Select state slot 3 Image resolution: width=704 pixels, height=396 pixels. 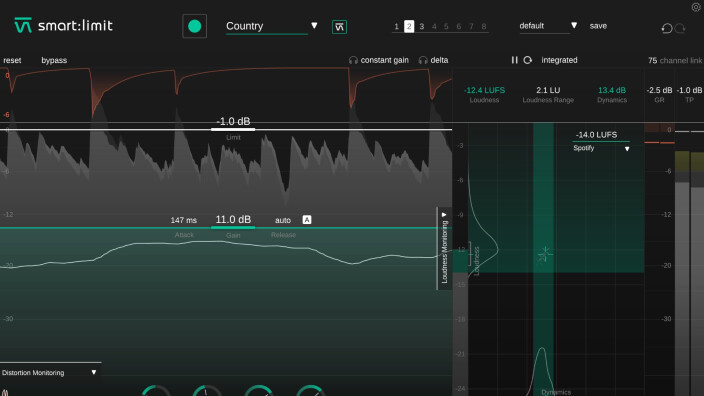(422, 26)
